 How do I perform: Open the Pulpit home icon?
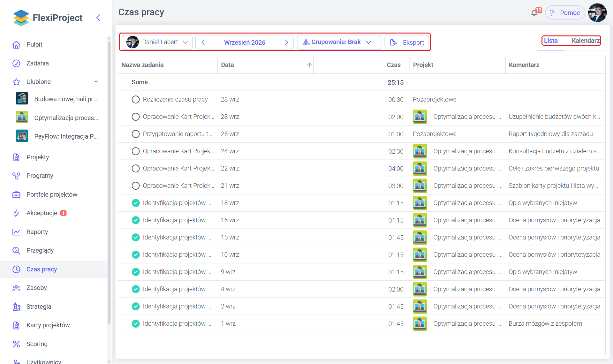click(x=16, y=45)
